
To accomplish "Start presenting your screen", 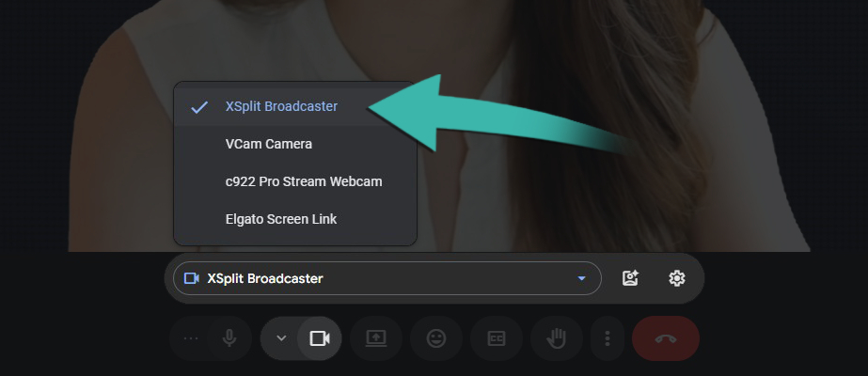I will (x=376, y=338).
